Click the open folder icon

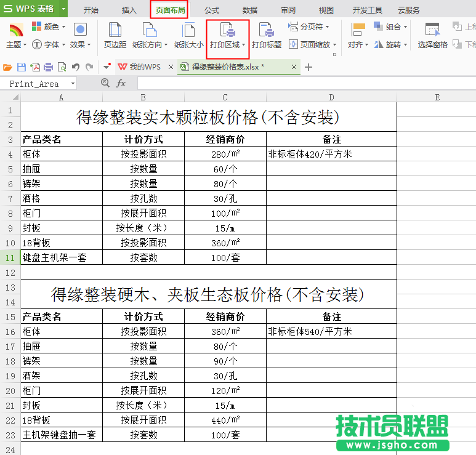(x=7, y=67)
